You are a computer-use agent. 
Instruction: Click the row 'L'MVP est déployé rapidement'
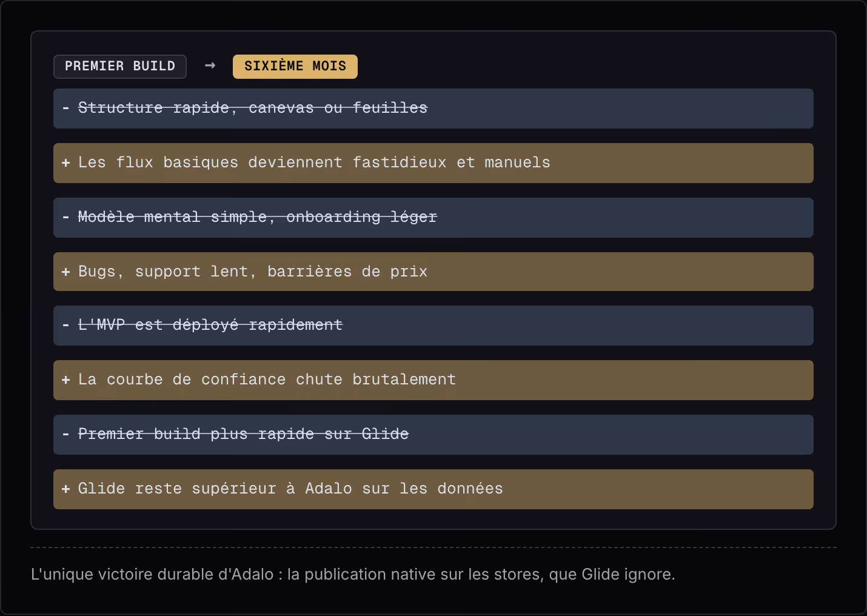[433, 326]
